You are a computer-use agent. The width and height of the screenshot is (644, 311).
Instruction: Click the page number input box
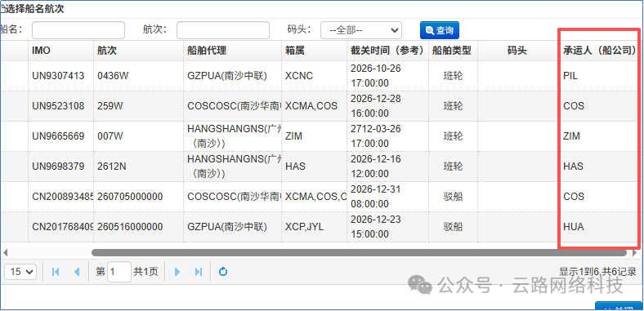(119, 272)
